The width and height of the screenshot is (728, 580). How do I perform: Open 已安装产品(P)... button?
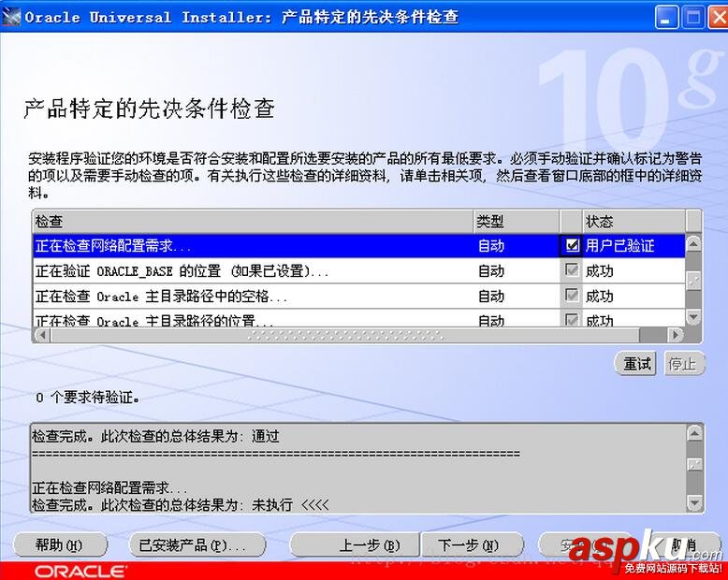tap(197, 545)
